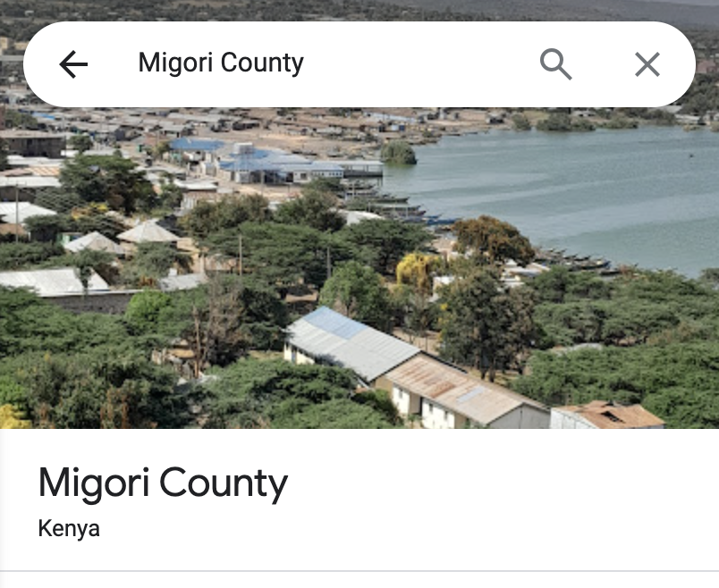Click the blue-roofed lakeside building in photo
Screen dimensions: 719x588
point(280,164)
